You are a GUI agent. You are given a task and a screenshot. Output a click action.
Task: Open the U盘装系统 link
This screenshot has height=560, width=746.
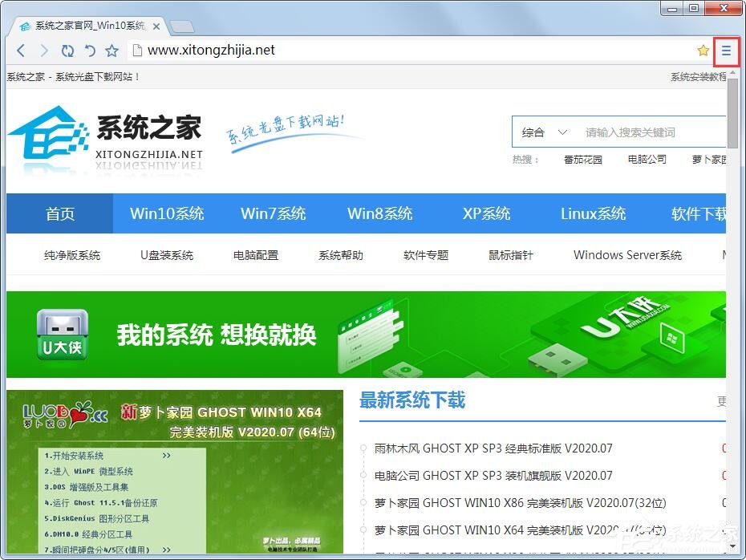point(166,254)
